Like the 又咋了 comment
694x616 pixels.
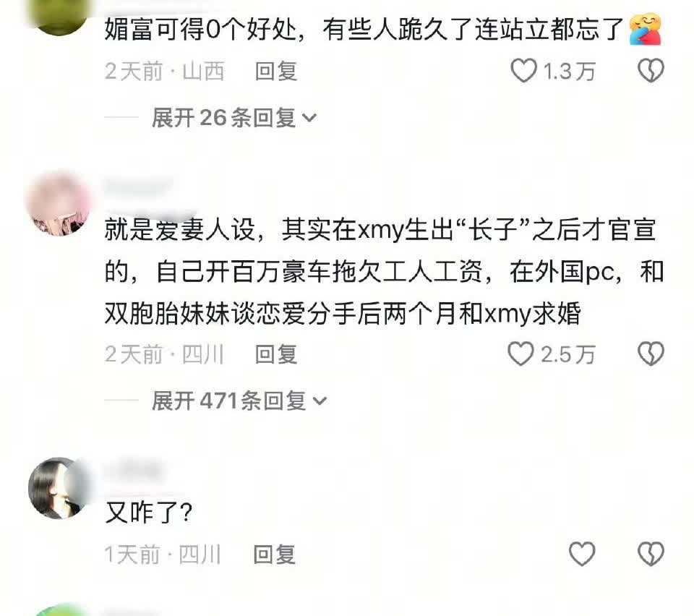click(x=581, y=554)
